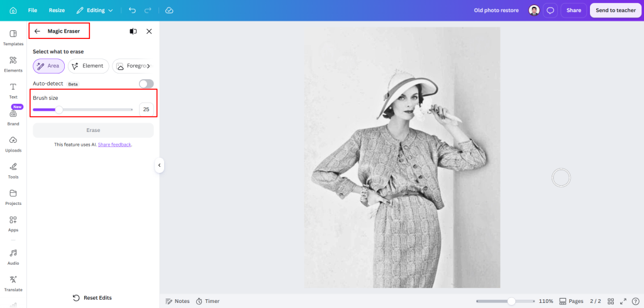This screenshot has height=308, width=644.
Task: Open the Tools sidebar panel
Action: [x=13, y=171]
